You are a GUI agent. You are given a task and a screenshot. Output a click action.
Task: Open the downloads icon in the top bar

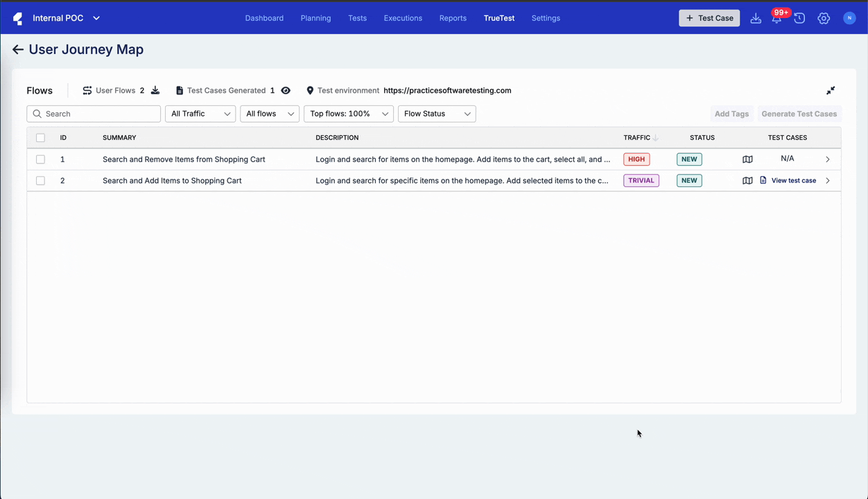756,19
